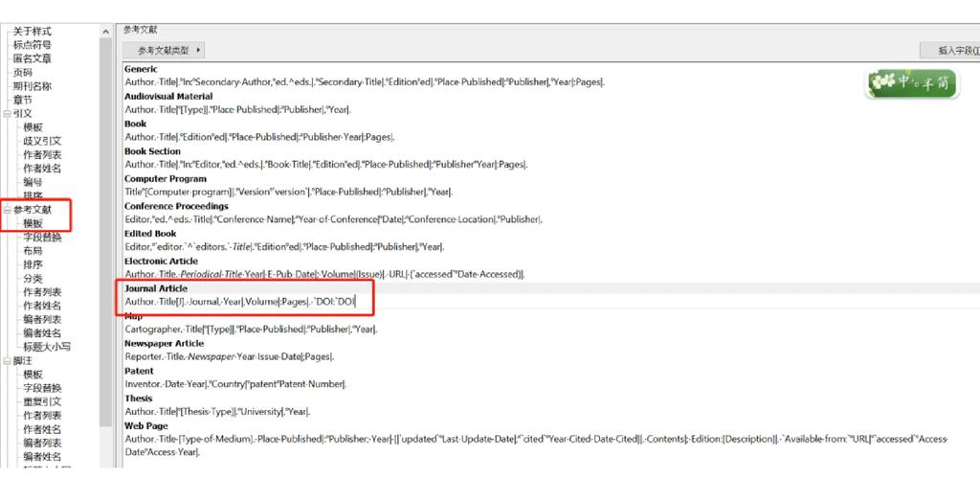Screen dimensions: 980x479
Task: Collapse the 引文 tree node
Action: click(x=7, y=113)
